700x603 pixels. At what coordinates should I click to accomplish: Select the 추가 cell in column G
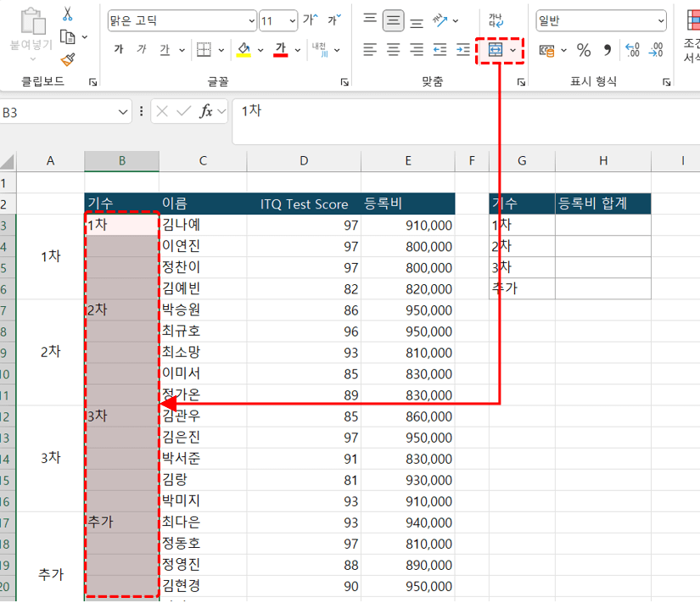coord(523,288)
